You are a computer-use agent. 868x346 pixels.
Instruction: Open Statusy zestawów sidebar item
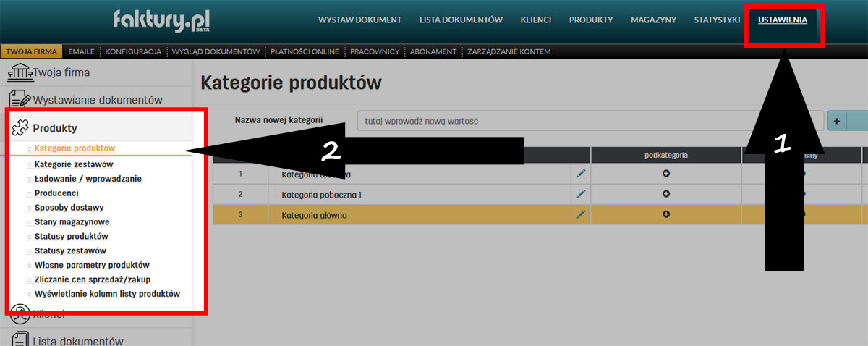pos(70,250)
